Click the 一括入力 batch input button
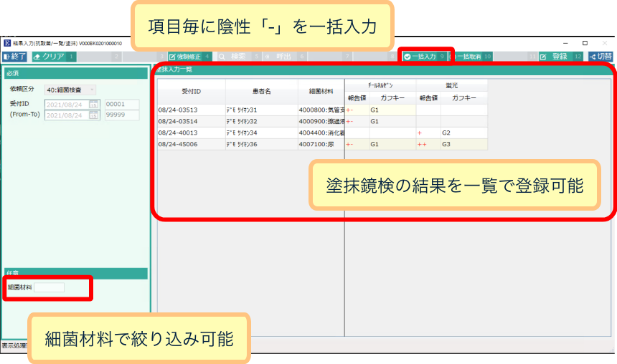This screenshot has height=364, width=617. point(423,56)
